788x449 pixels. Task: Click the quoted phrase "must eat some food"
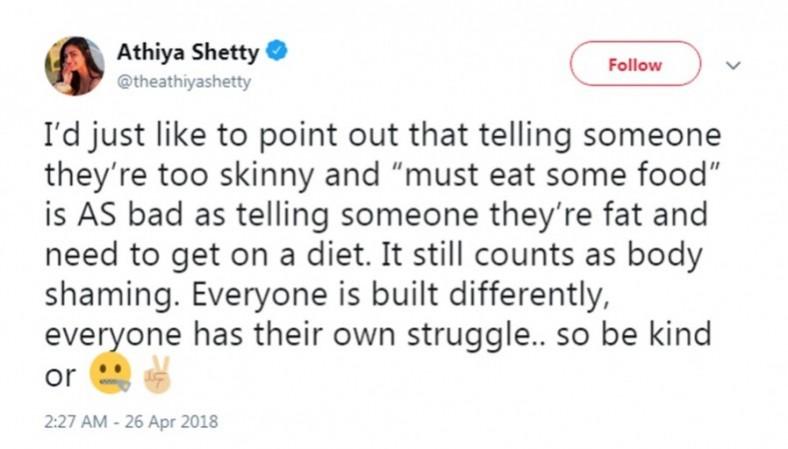555,174
